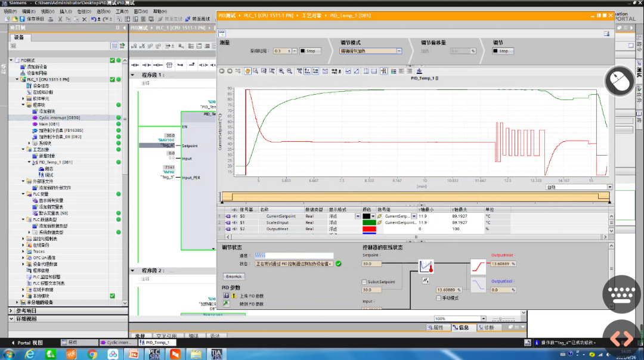
Task: Open the tuning mode dropdown
Action: (x=399, y=51)
